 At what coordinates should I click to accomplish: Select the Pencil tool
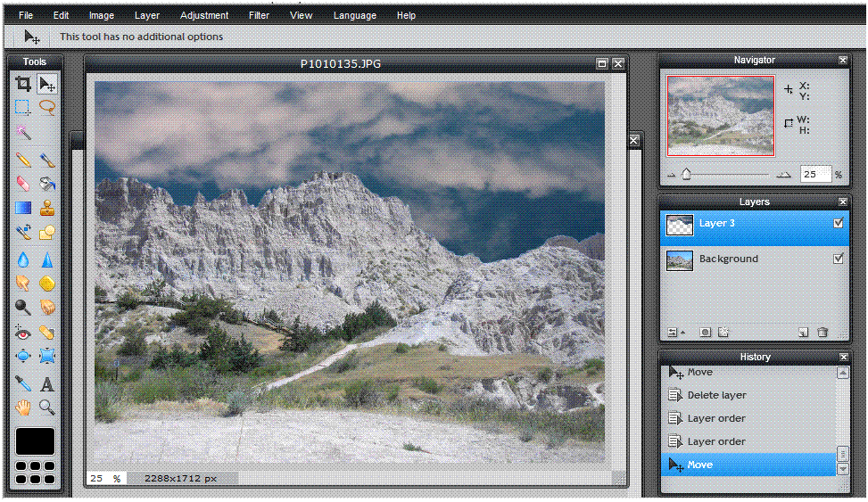point(23,160)
